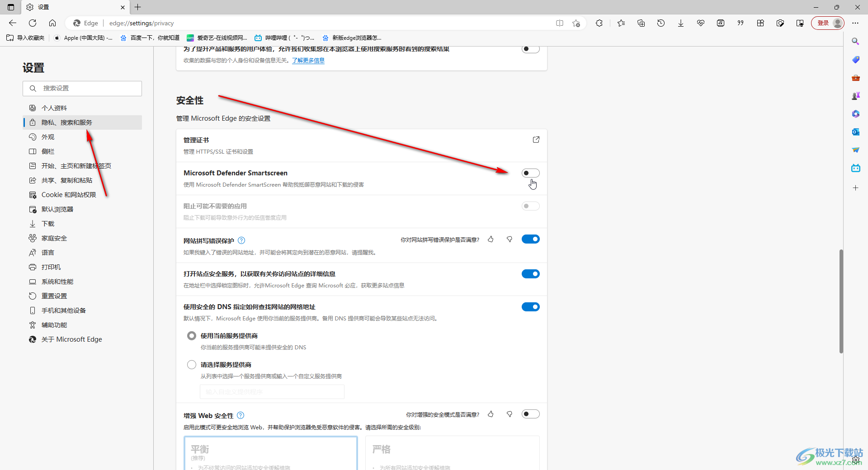Image resolution: width=868 pixels, height=470 pixels.
Task: Add this page to favorites
Action: [576, 23]
